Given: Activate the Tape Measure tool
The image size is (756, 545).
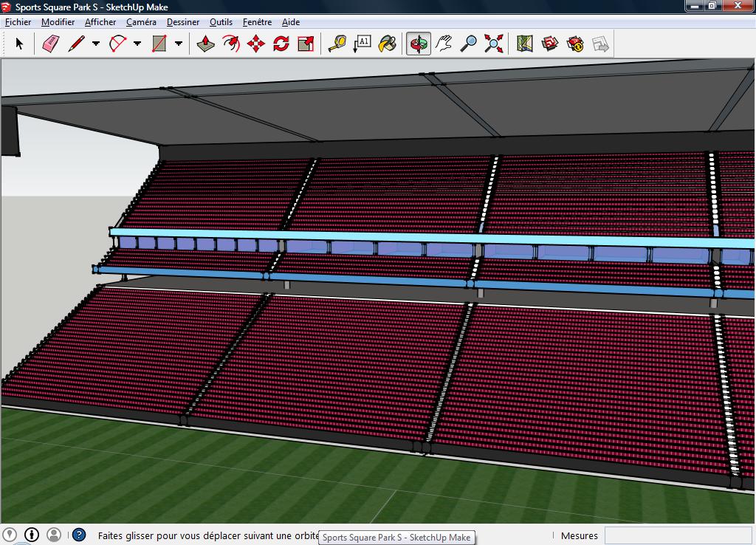Looking at the screenshot, I should pyautogui.click(x=337, y=44).
